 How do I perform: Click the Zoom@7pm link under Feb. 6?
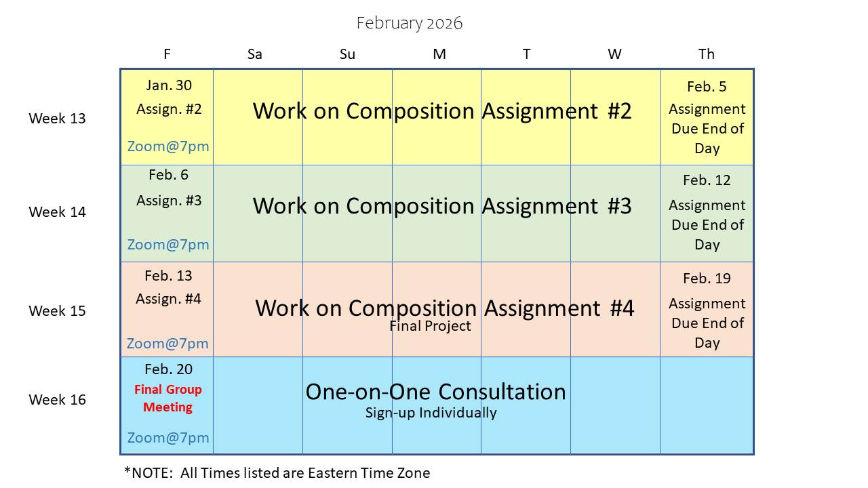tap(168, 245)
